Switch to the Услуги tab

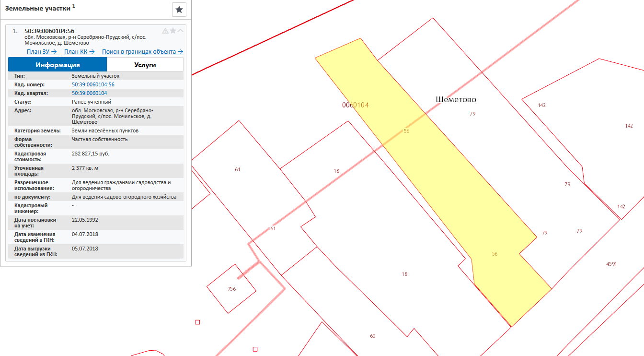click(x=145, y=65)
